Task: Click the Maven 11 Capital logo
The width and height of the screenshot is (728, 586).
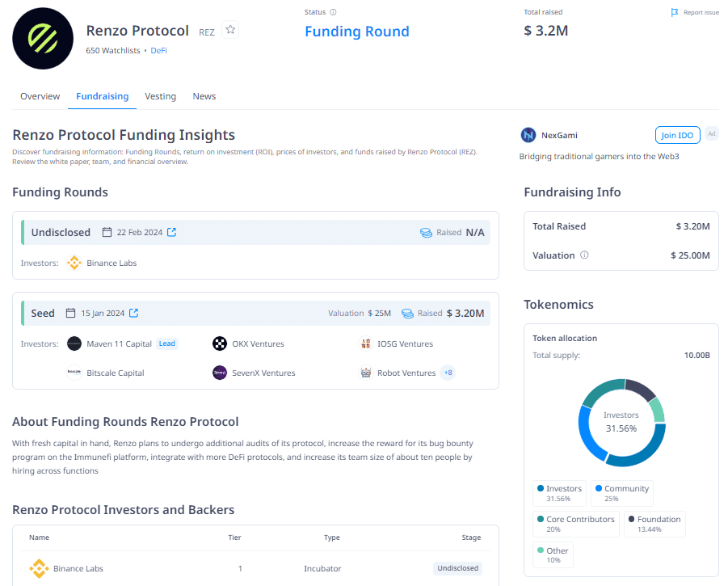Action: click(74, 344)
